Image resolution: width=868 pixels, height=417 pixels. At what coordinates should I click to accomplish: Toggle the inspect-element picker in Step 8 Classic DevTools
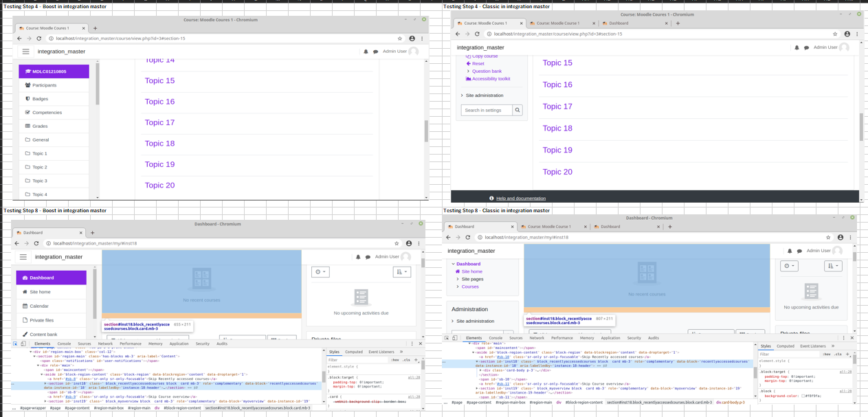click(x=447, y=338)
